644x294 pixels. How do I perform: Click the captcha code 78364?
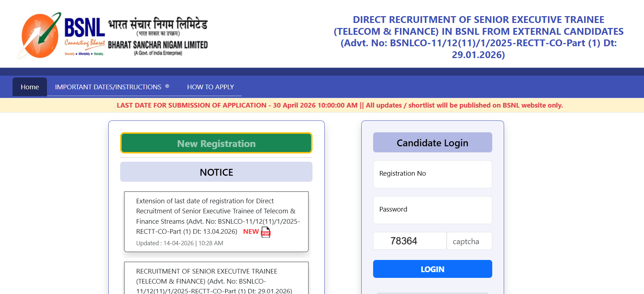pyautogui.click(x=404, y=241)
